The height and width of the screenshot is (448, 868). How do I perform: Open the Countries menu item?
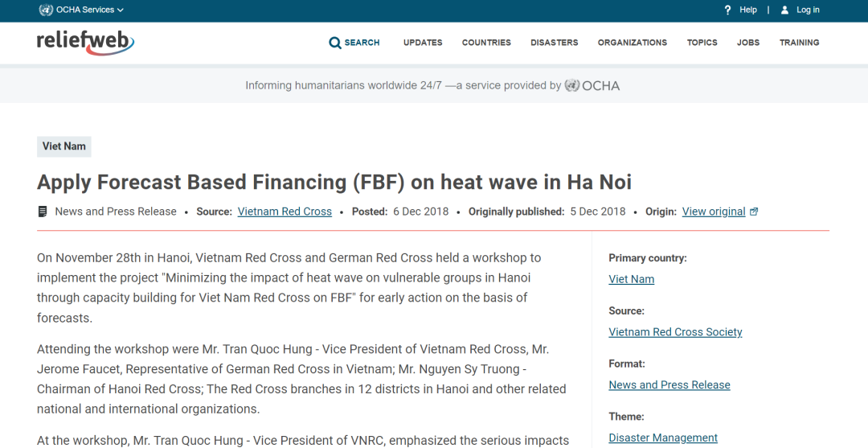[x=486, y=43]
